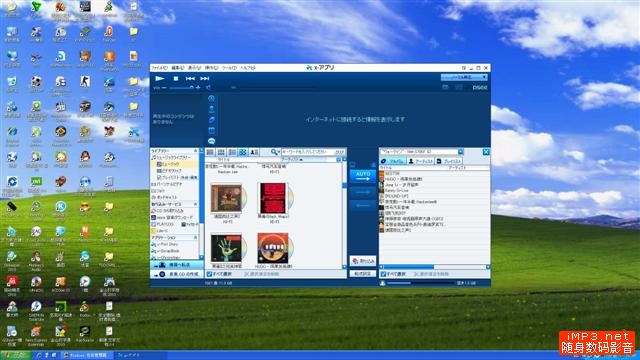This screenshot has width=640, height=360.
Task: Start playback with the Play button
Action: tap(160, 78)
